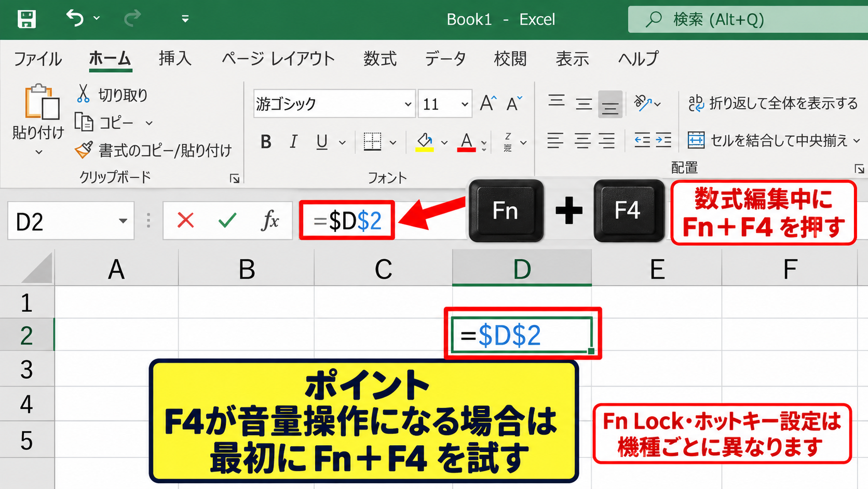Switch to the 挿入 tab
This screenshot has height=489, width=868.
175,58
